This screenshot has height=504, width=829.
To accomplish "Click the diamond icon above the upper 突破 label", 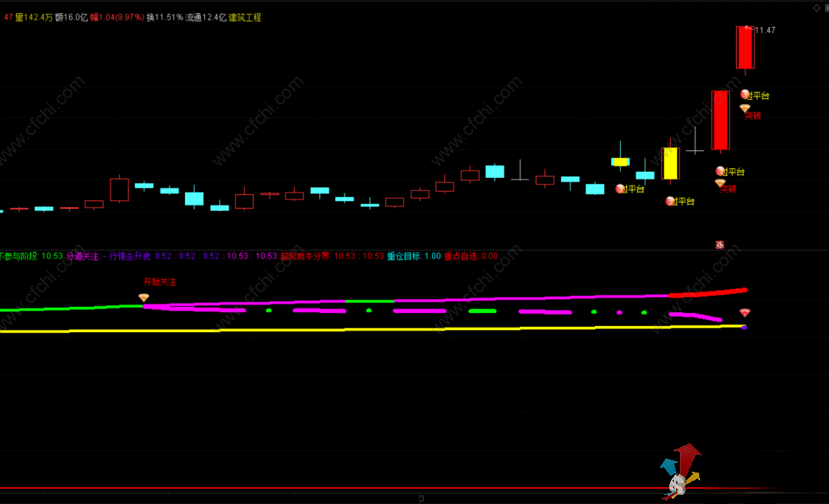I will tap(745, 108).
